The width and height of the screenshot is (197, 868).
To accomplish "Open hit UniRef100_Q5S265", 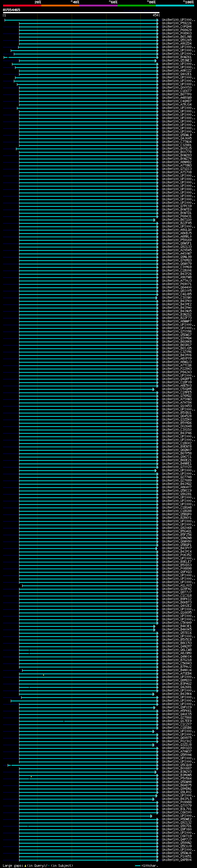I will [x=177, y=40].
